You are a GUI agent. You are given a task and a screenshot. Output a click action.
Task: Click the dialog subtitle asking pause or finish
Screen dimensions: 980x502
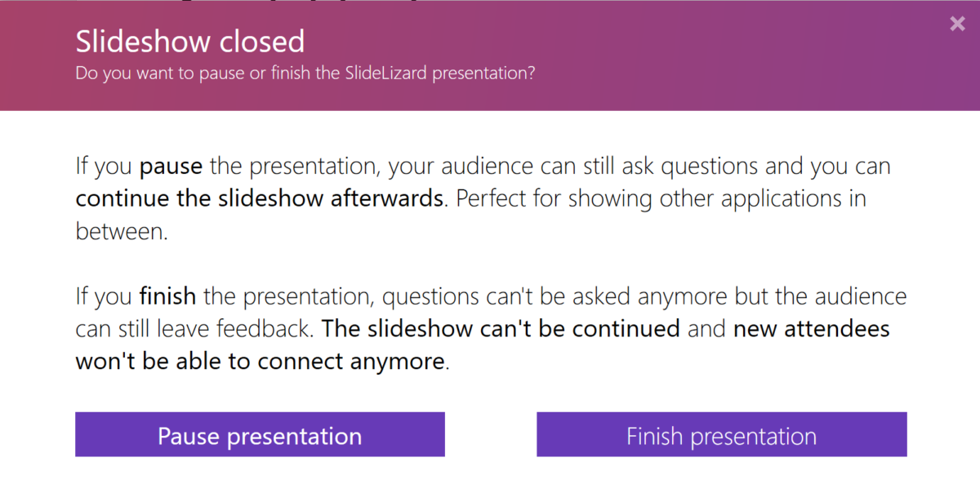(x=305, y=73)
